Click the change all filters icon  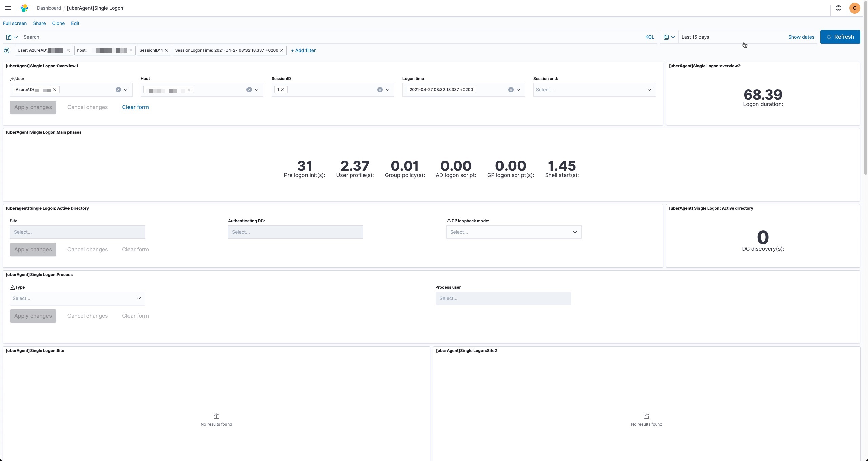pos(7,50)
